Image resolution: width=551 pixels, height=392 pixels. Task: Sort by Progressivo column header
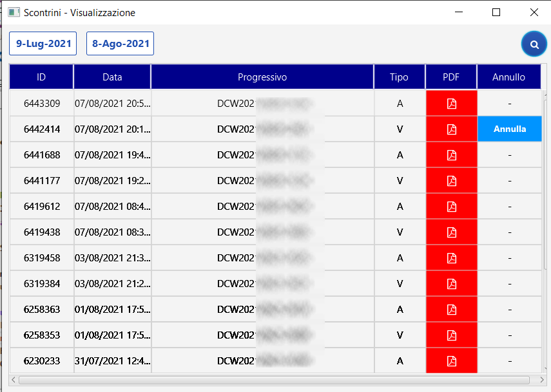point(262,77)
